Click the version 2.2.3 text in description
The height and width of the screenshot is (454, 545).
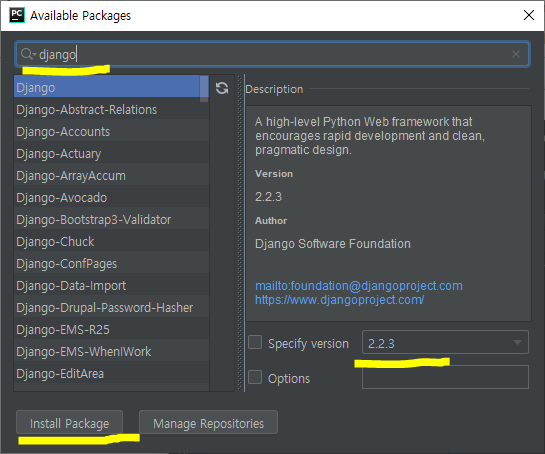(268, 197)
